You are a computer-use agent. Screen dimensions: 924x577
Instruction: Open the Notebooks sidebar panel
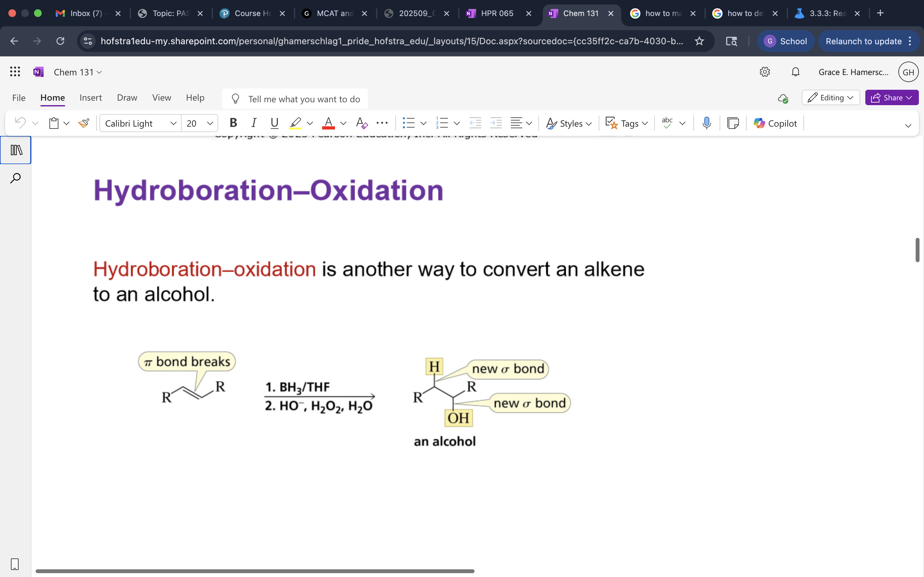tap(16, 150)
